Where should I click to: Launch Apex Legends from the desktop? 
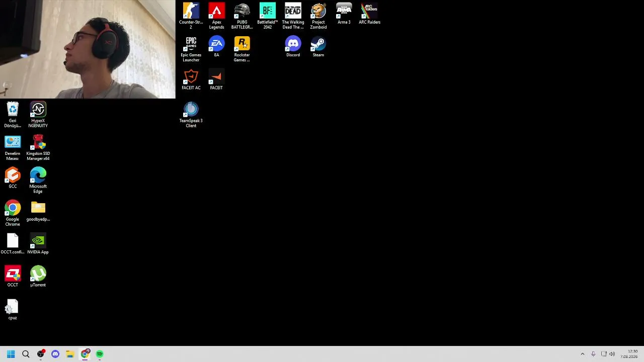click(x=216, y=16)
